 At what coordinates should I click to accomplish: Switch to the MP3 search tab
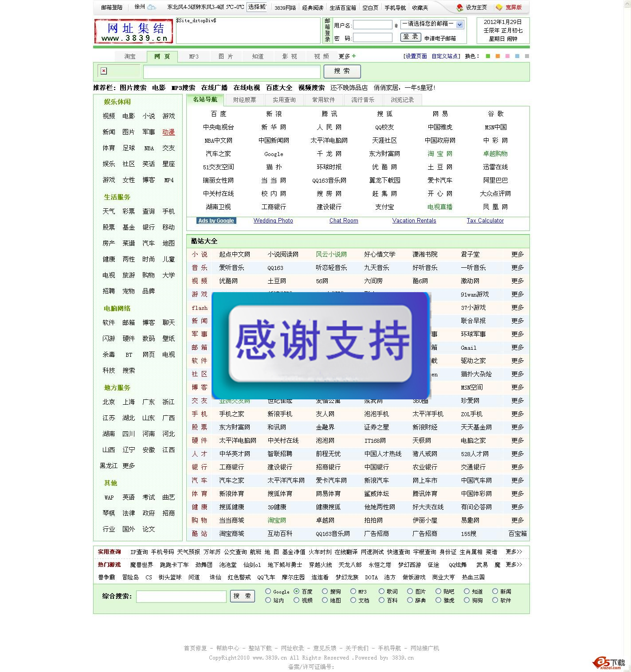point(194,57)
